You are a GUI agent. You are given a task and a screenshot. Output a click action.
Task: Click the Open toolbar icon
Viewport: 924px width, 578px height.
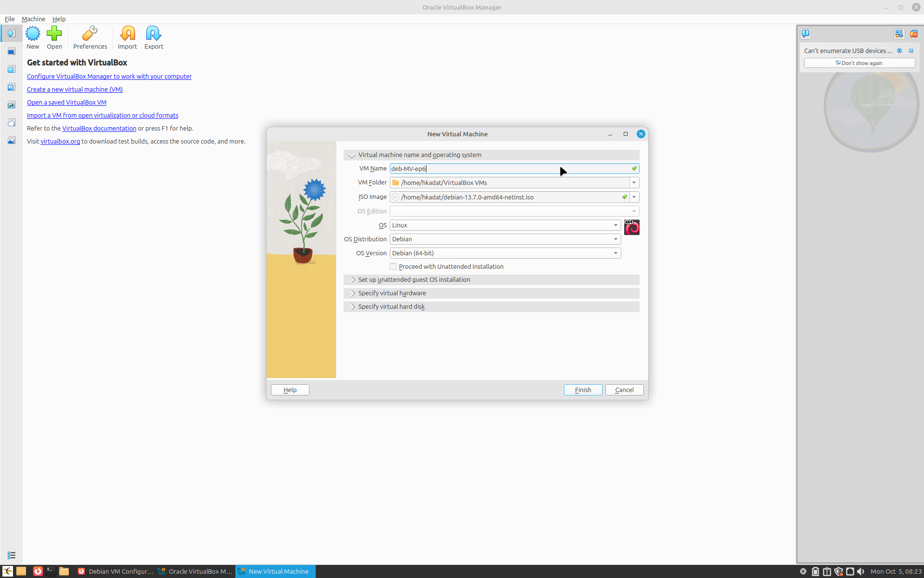[54, 38]
